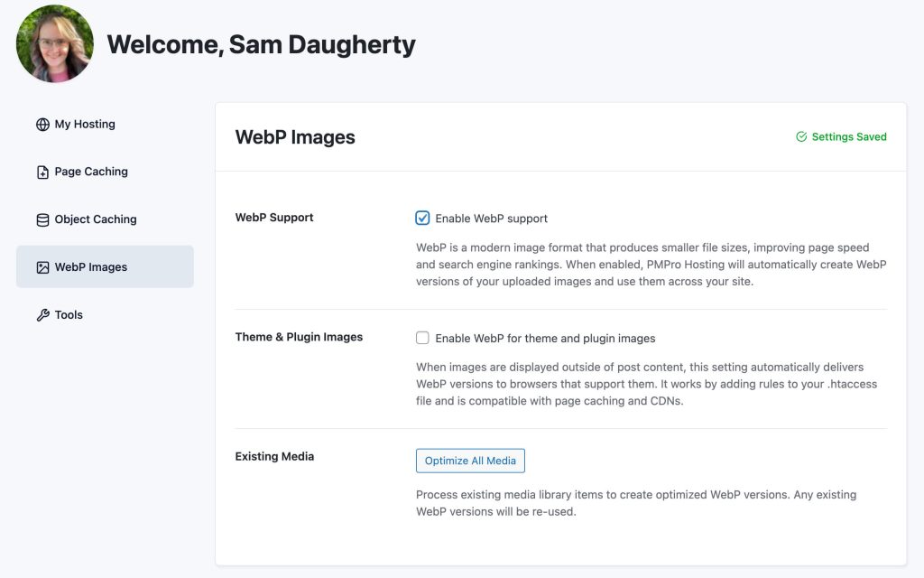Click the WebP Images page heading

pyautogui.click(x=295, y=136)
